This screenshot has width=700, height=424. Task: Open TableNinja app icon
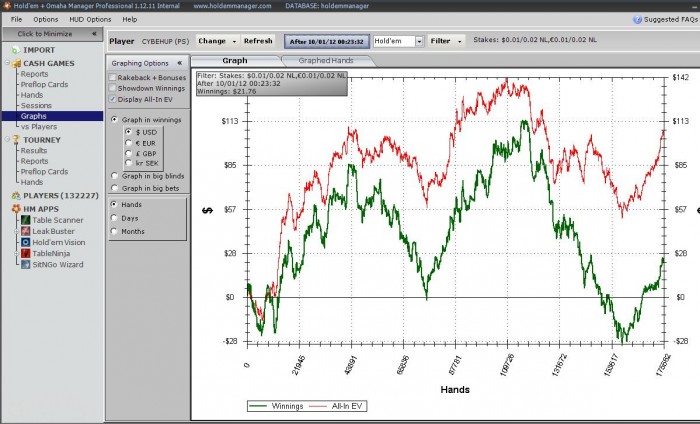point(25,254)
